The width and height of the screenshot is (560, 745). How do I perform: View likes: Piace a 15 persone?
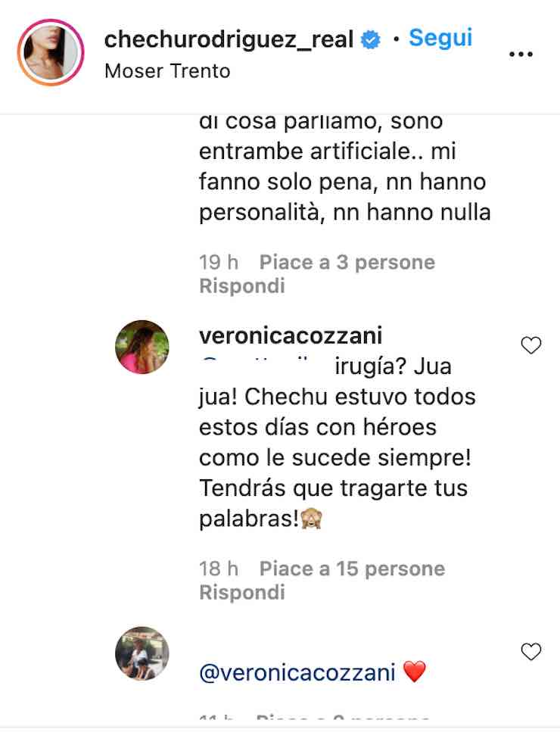coord(352,569)
